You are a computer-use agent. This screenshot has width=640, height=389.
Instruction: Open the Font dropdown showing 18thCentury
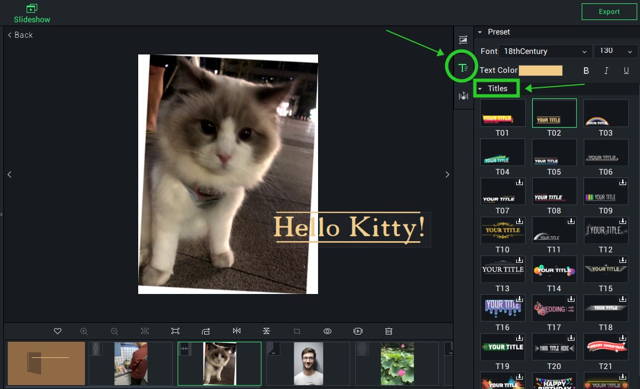click(545, 51)
